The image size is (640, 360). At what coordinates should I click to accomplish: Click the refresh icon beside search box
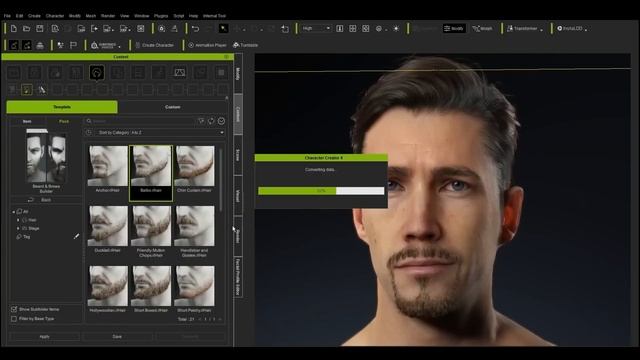click(211, 121)
